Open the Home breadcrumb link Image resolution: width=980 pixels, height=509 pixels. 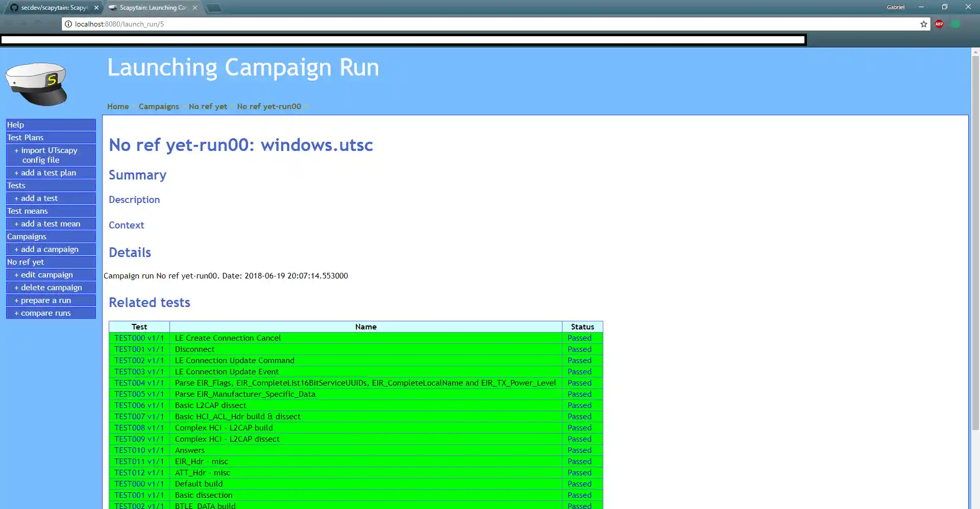[117, 106]
